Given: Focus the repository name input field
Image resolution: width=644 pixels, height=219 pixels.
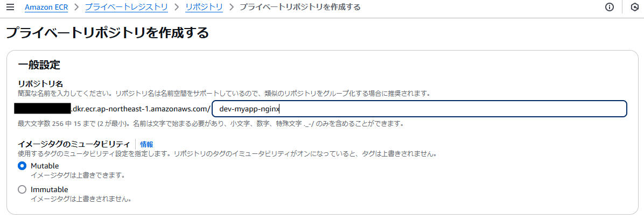Looking at the screenshot, I should (x=419, y=109).
